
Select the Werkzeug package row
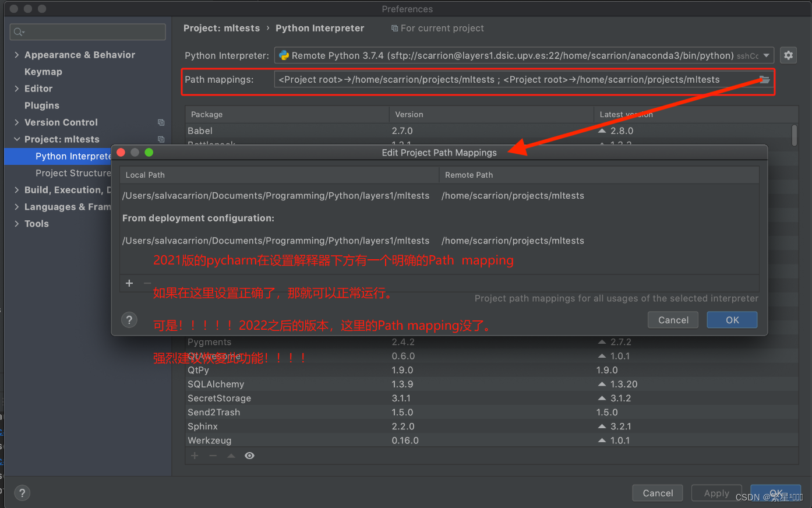(x=492, y=440)
